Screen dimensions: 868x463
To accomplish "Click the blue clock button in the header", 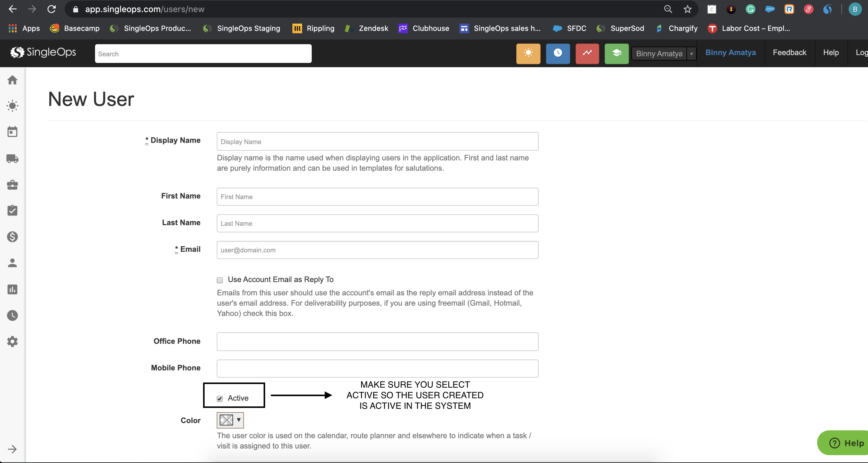I will click(x=558, y=53).
